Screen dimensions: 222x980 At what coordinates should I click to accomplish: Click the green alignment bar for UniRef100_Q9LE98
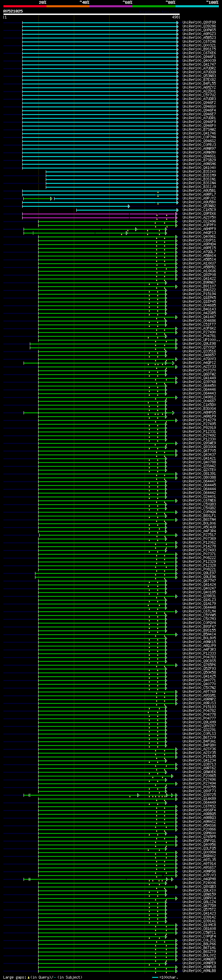103,343
